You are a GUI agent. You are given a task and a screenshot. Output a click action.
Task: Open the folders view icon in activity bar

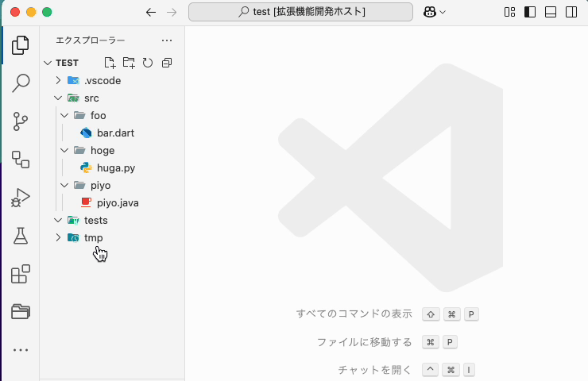click(20, 312)
